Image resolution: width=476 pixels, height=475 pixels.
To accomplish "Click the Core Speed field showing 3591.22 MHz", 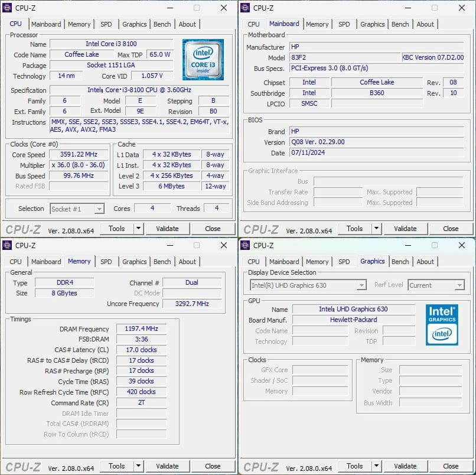I will click(80, 155).
